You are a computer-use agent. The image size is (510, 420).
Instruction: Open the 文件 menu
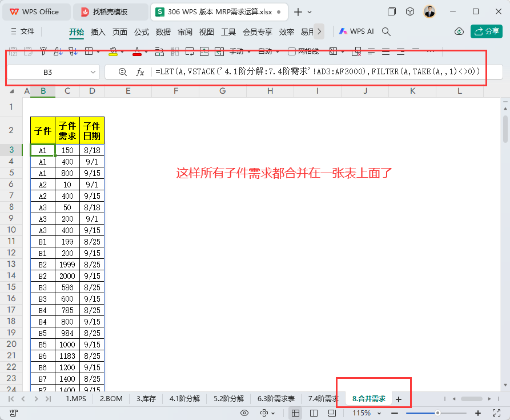(23, 31)
